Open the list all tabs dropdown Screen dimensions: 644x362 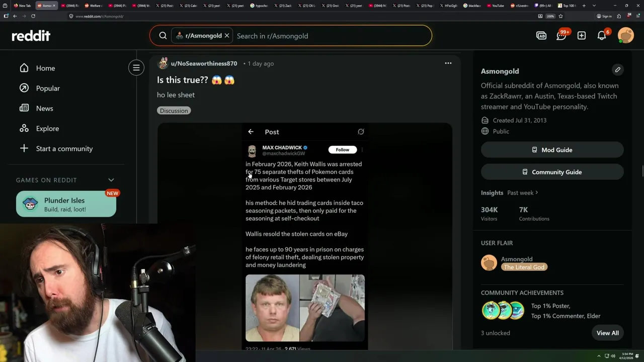pos(594,6)
